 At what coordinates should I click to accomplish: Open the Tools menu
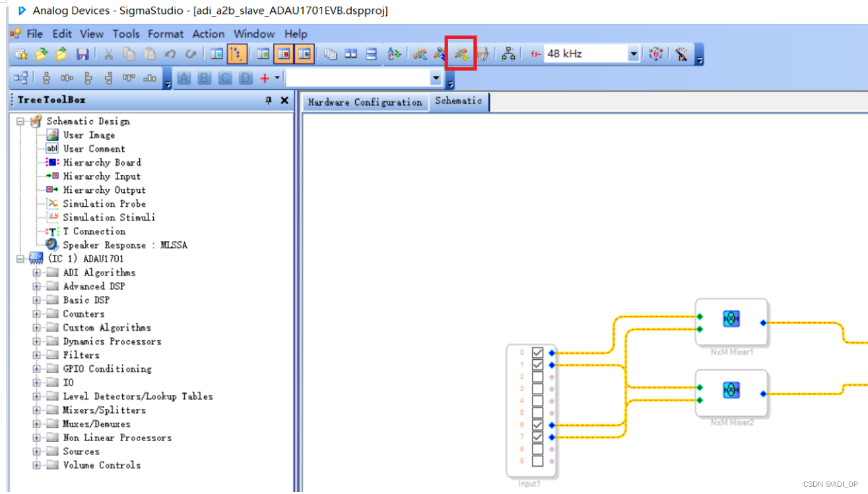126,34
